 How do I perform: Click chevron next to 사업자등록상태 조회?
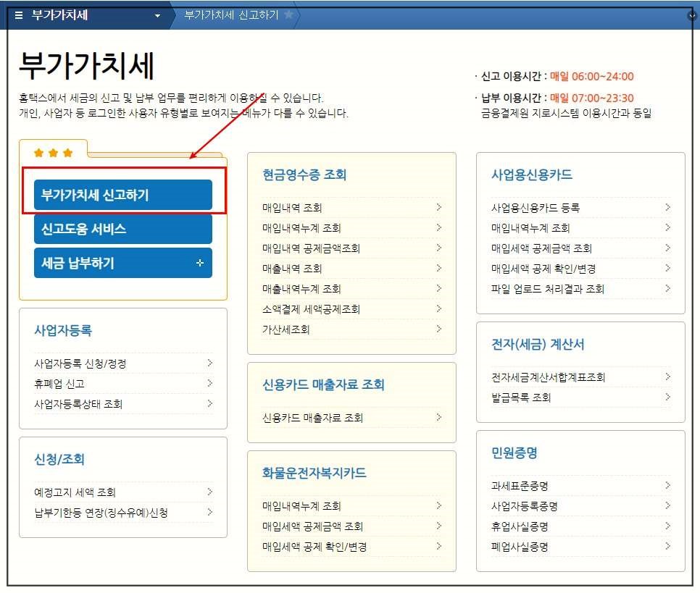[x=209, y=403]
